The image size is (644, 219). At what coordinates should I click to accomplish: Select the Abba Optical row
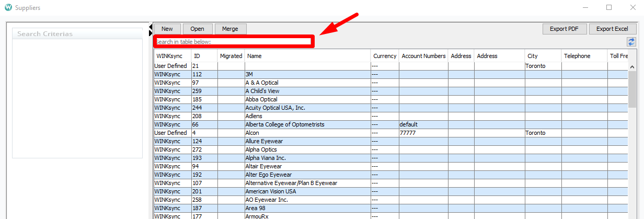tap(391, 99)
